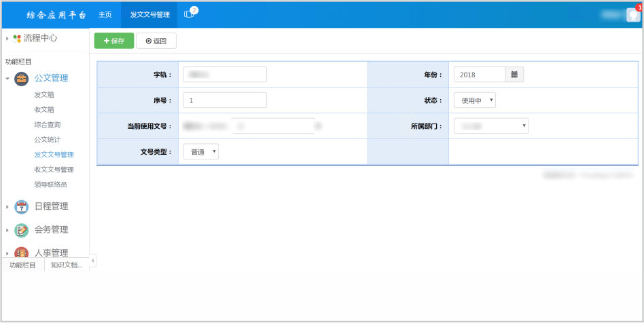Expand the 会务管理 section arrow
644x323 pixels.
coord(7,230)
